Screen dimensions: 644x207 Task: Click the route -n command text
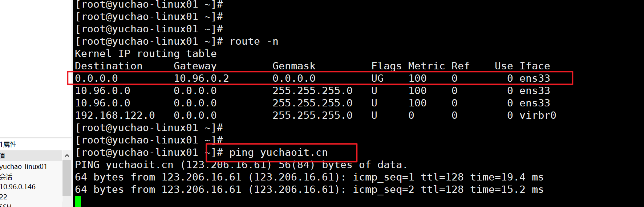point(254,42)
